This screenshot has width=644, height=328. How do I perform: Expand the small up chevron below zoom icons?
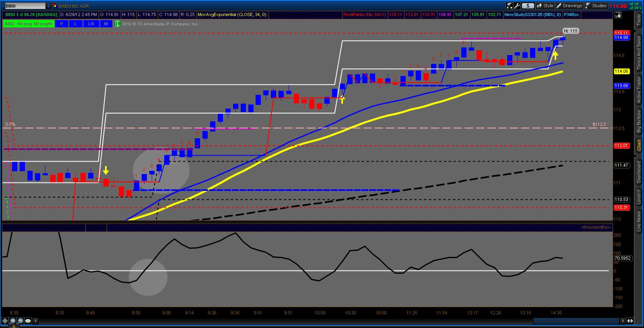click(x=14, y=326)
